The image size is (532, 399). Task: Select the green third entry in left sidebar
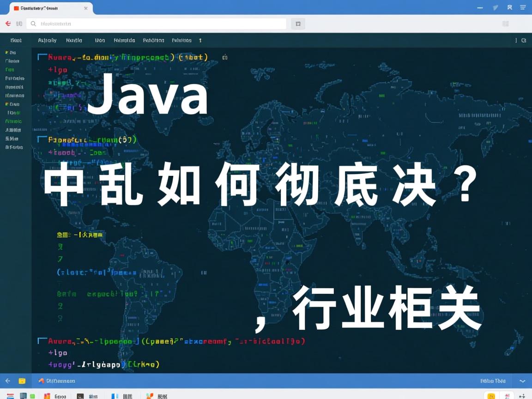[10, 69]
